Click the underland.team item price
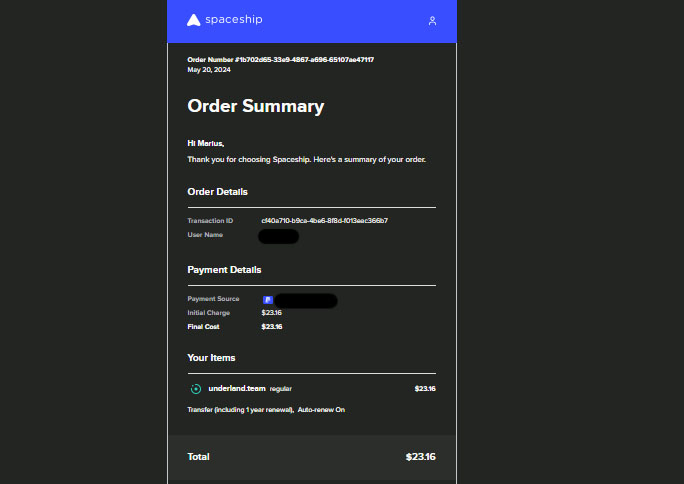 tap(425, 388)
